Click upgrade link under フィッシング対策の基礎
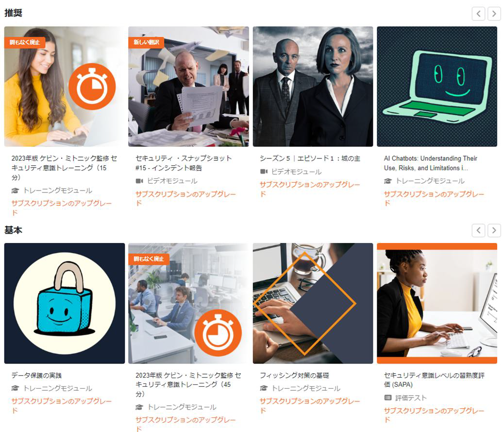The height and width of the screenshot is (432, 504). pyautogui.click(x=309, y=406)
